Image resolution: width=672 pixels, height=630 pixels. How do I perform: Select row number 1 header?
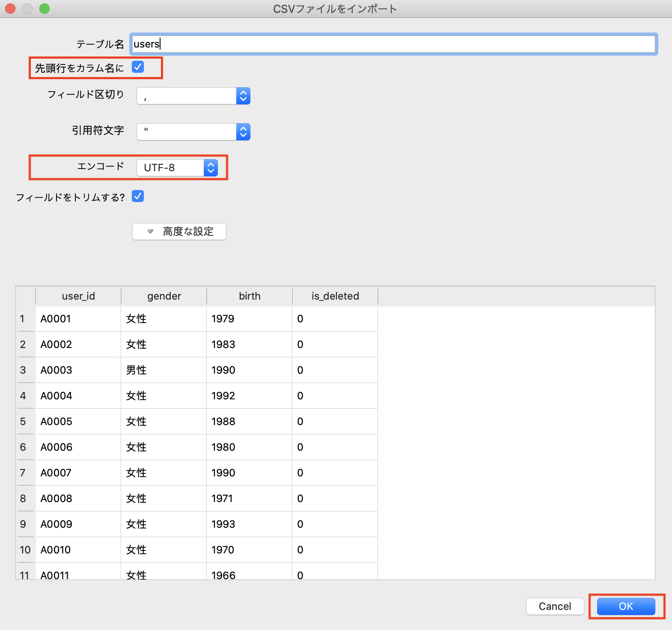coord(25,319)
